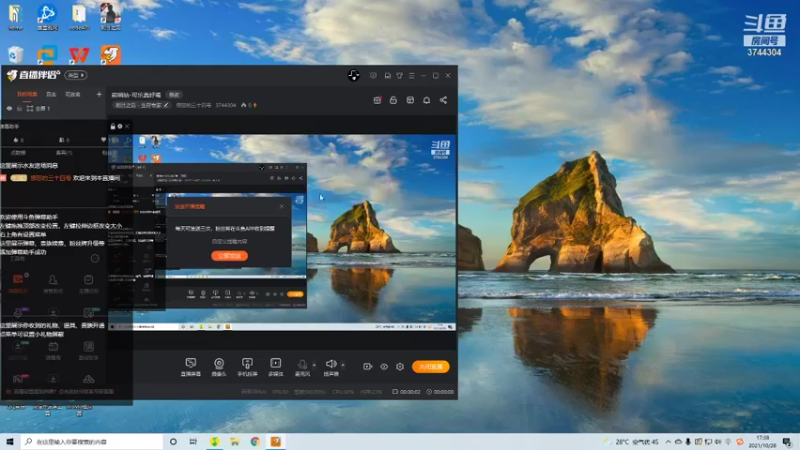Viewport: 800px width, 450px height.
Task: Open the share icon in room header
Action: click(443, 100)
